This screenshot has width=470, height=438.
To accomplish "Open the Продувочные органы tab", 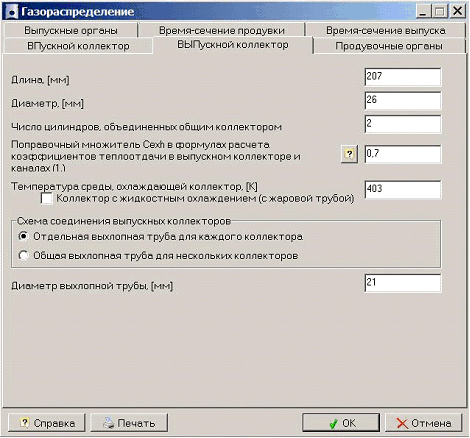I will pos(389,46).
